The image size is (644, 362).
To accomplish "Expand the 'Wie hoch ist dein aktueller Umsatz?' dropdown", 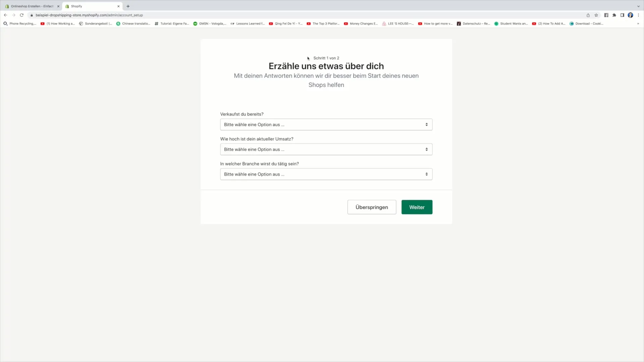I will tap(326, 149).
